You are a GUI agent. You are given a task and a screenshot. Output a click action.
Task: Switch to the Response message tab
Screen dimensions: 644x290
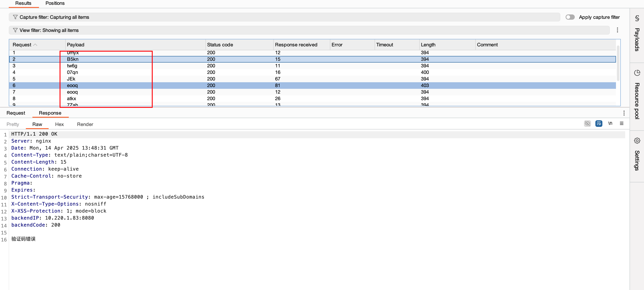coord(50,113)
